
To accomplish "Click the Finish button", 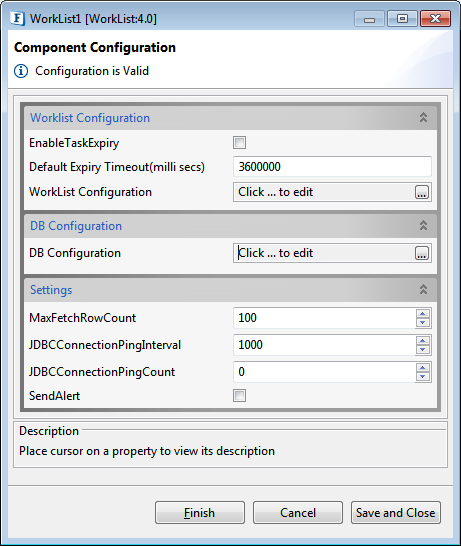I will pos(200,513).
